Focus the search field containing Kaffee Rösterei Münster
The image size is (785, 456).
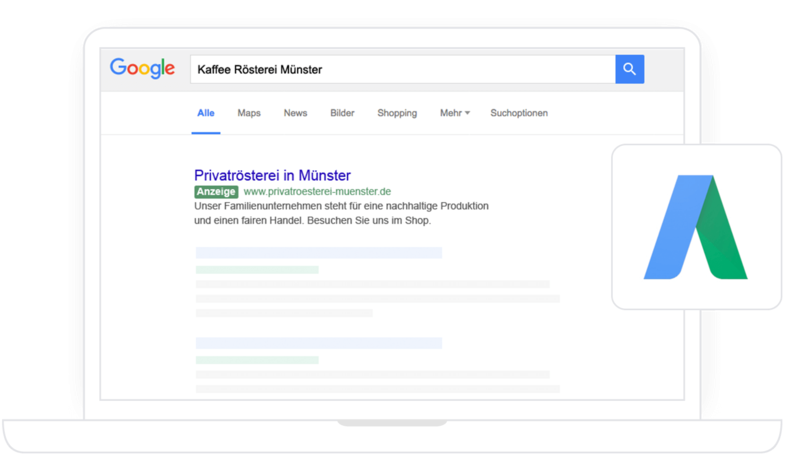[x=400, y=69]
